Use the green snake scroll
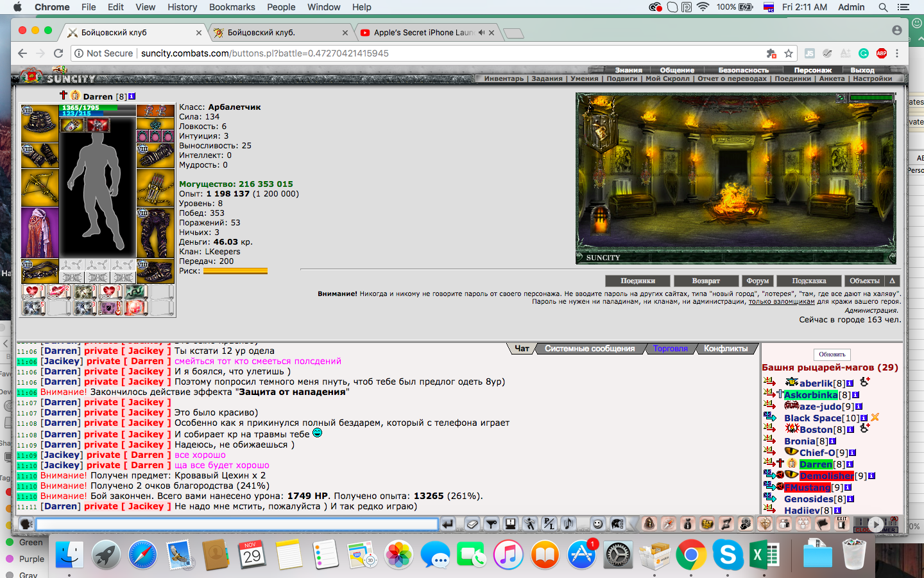The height and width of the screenshot is (578, 924). pyautogui.click(x=135, y=292)
